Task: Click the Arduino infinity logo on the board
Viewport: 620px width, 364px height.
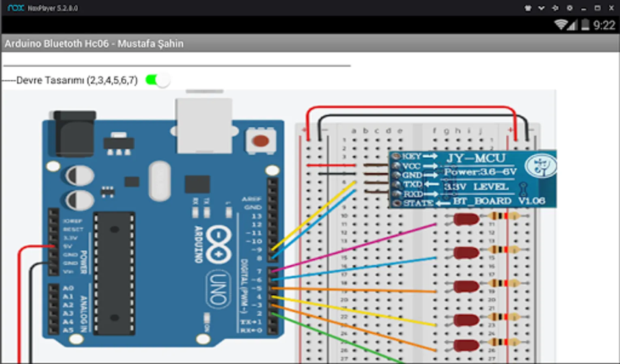Action: (219, 245)
